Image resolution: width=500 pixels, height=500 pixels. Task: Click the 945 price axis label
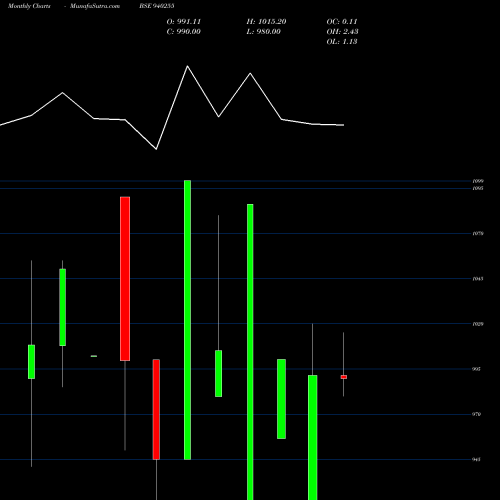pos(477,459)
